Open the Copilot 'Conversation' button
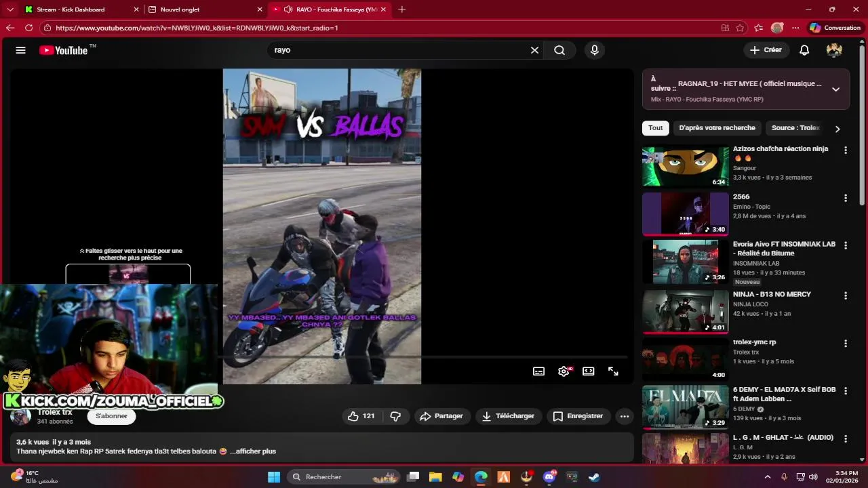The height and width of the screenshot is (488, 868). pyautogui.click(x=835, y=28)
